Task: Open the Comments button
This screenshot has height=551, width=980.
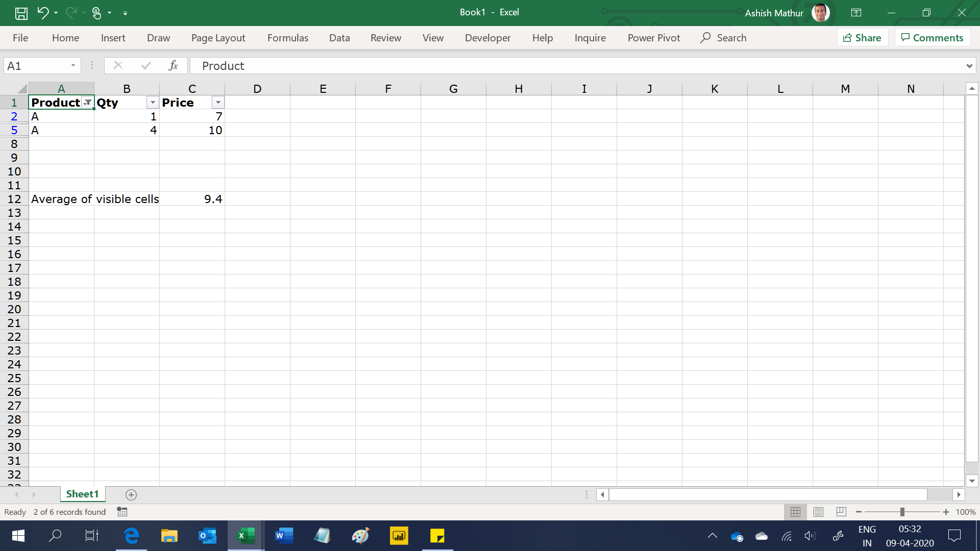Action: [x=933, y=38]
